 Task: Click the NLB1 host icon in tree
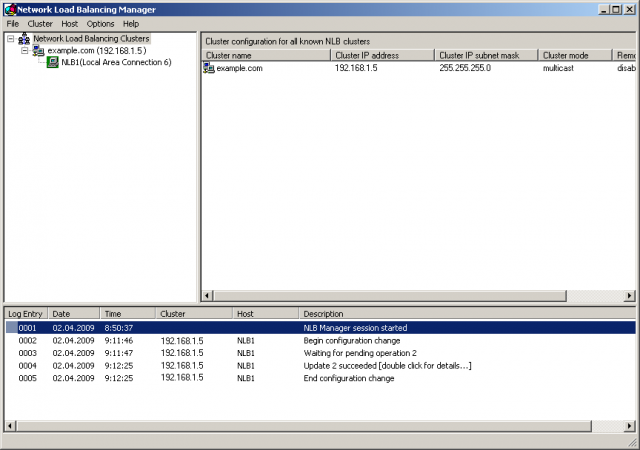coord(53,62)
